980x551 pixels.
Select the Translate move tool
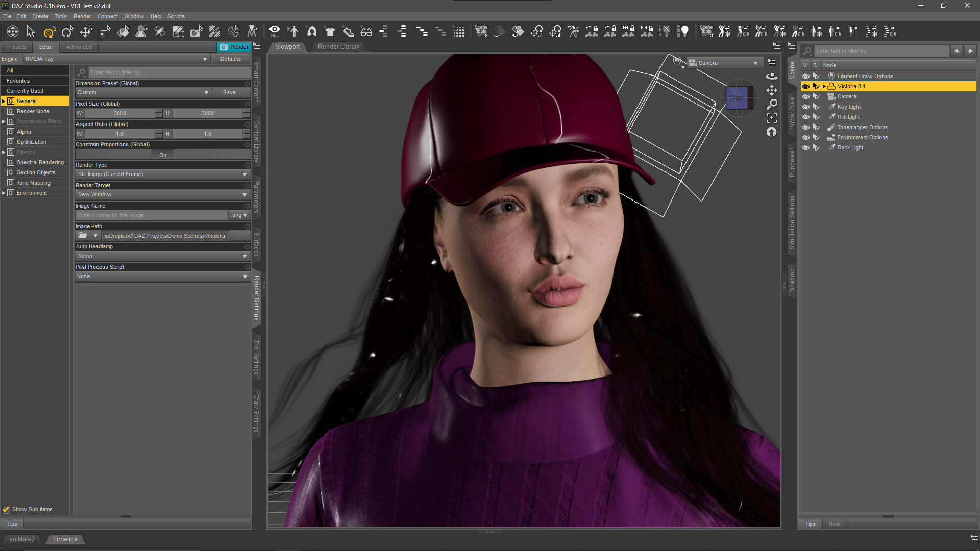tap(86, 32)
